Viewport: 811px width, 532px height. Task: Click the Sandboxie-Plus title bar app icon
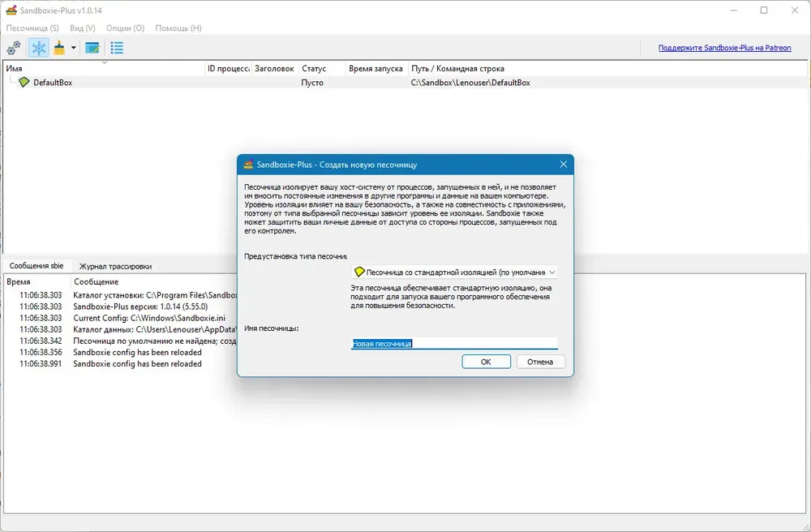[x=11, y=11]
